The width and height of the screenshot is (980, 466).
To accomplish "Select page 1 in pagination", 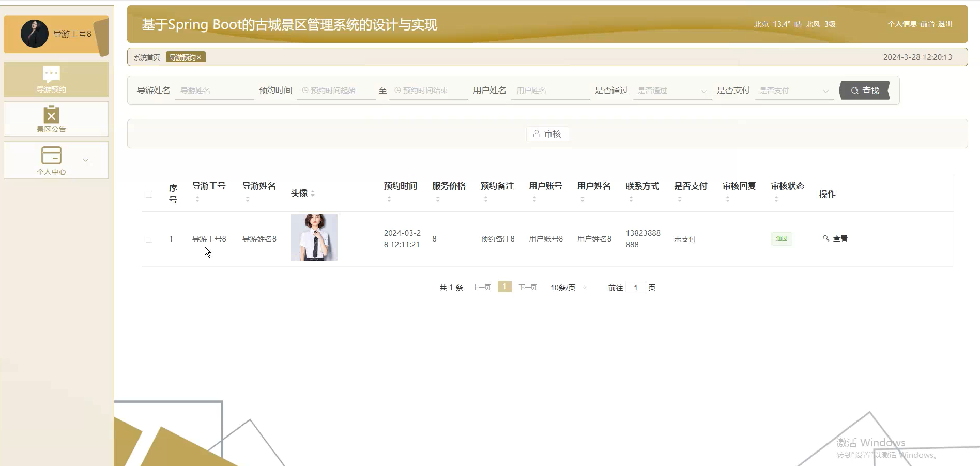I will (504, 287).
